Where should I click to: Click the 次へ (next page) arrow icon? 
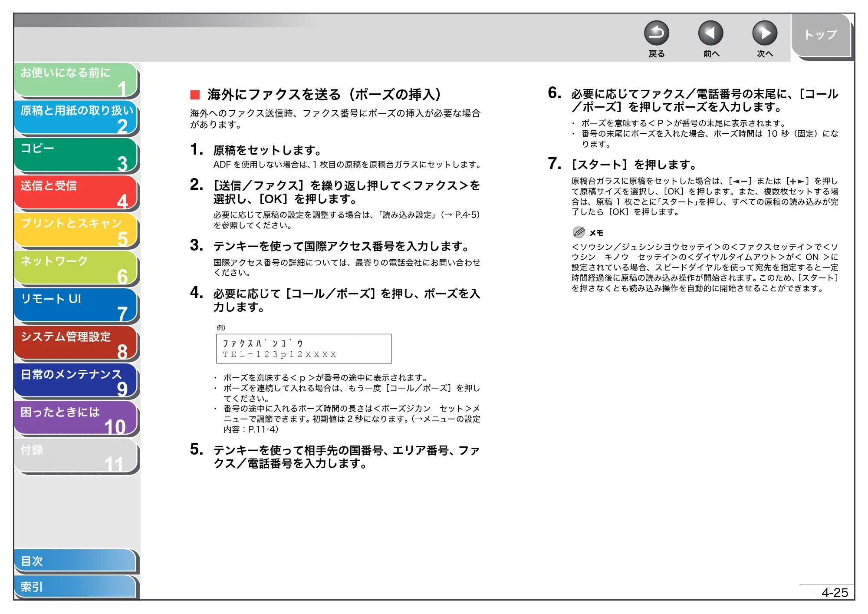click(764, 33)
